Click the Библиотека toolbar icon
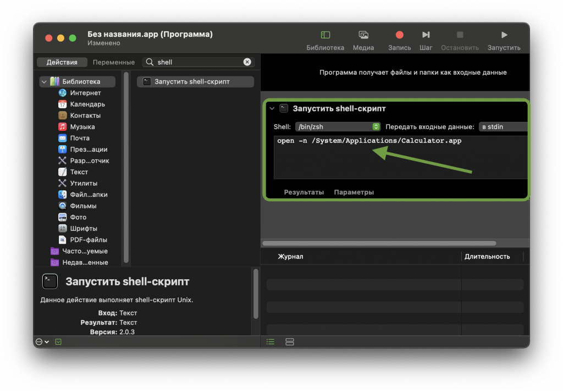This screenshot has height=392, width=563. 325,35
